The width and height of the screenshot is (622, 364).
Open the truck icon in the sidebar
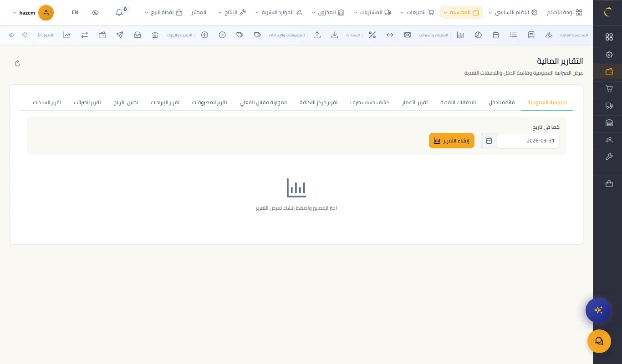(609, 106)
